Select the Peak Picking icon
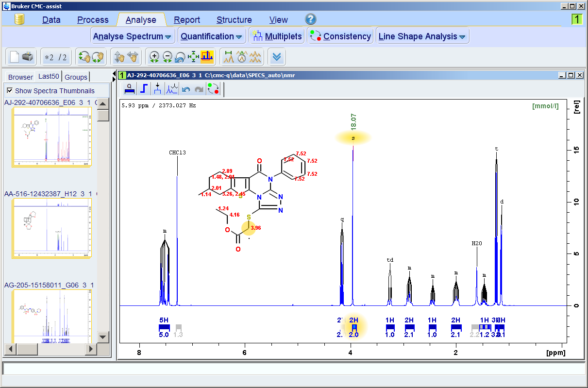 tap(157, 88)
